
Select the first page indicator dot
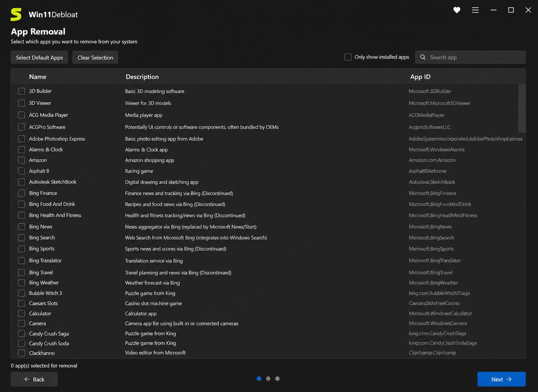click(x=259, y=378)
